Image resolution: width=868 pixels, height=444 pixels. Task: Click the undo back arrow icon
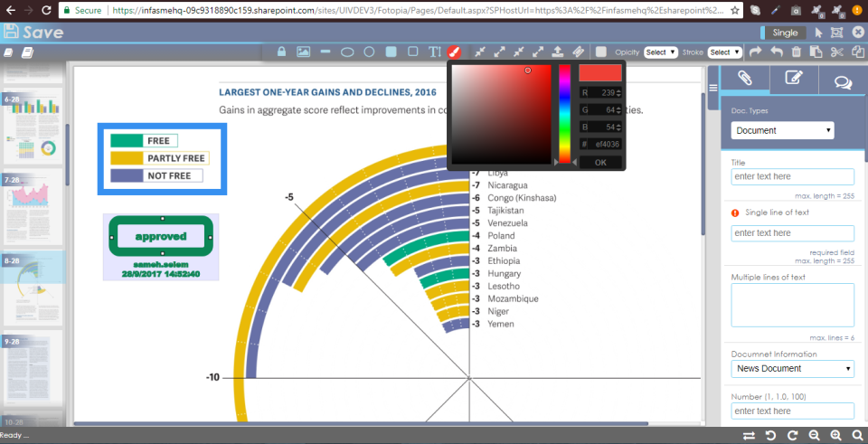coord(777,52)
